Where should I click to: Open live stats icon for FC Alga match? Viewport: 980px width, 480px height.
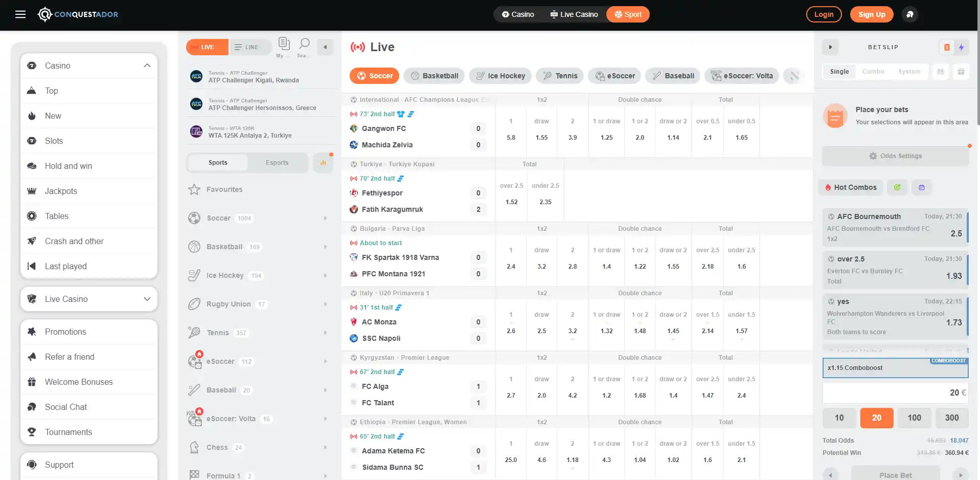tap(400, 372)
